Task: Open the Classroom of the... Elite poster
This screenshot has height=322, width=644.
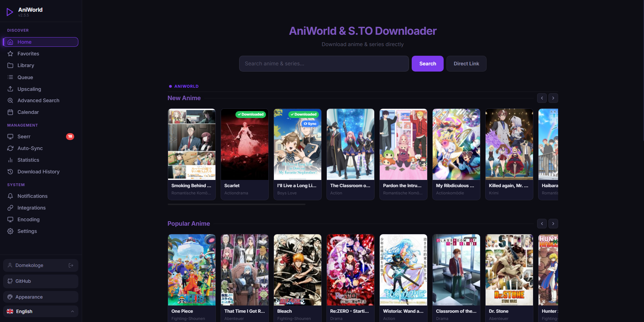Action: pos(456,270)
